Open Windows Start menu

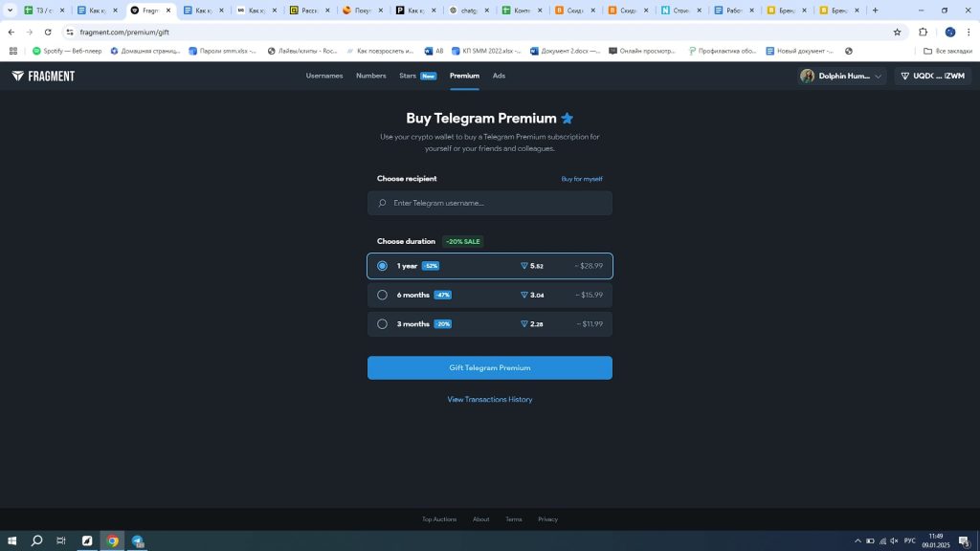(11, 541)
